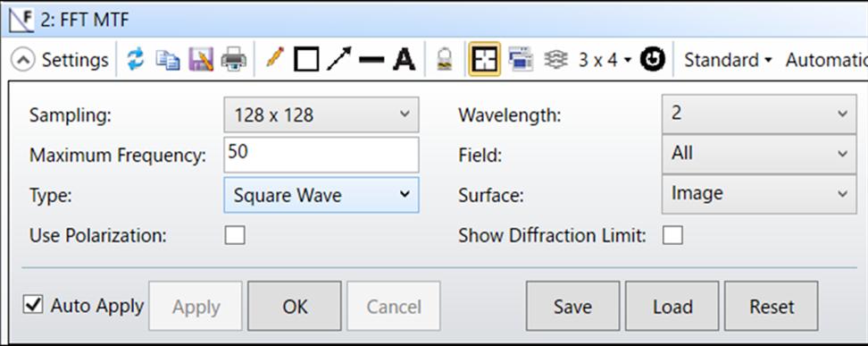Click the Reset button
The image size is (868, 346).
pyautogui.click(x=772, y=306)
